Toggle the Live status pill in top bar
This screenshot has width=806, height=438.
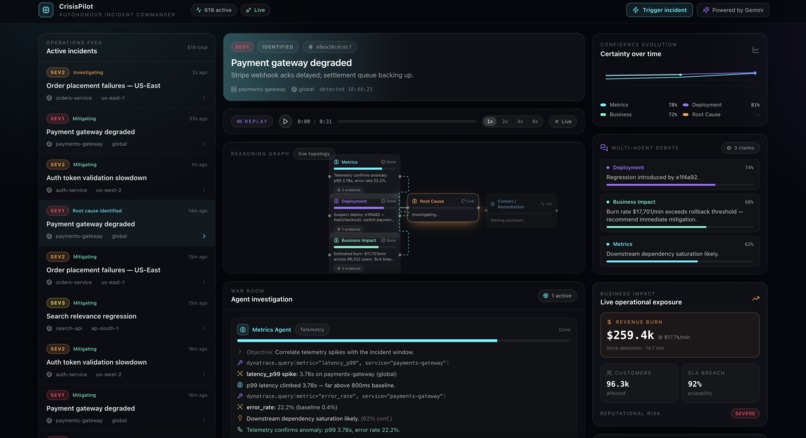pyautogui.click(x=255, y=10)
